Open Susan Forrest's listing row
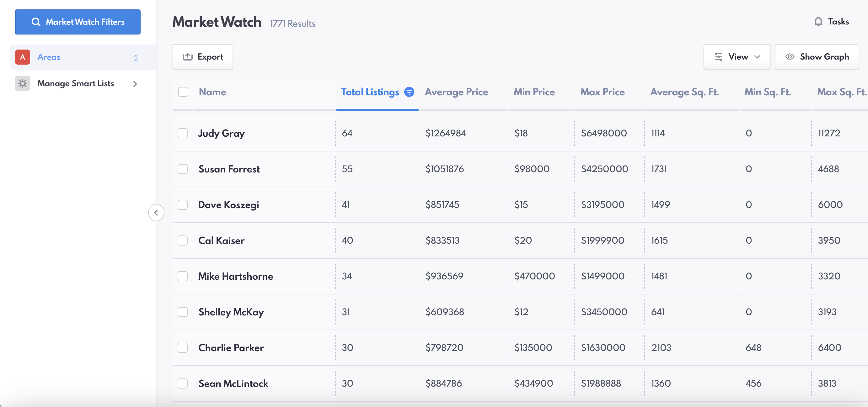The image size is (868, 407). (229, 169)
